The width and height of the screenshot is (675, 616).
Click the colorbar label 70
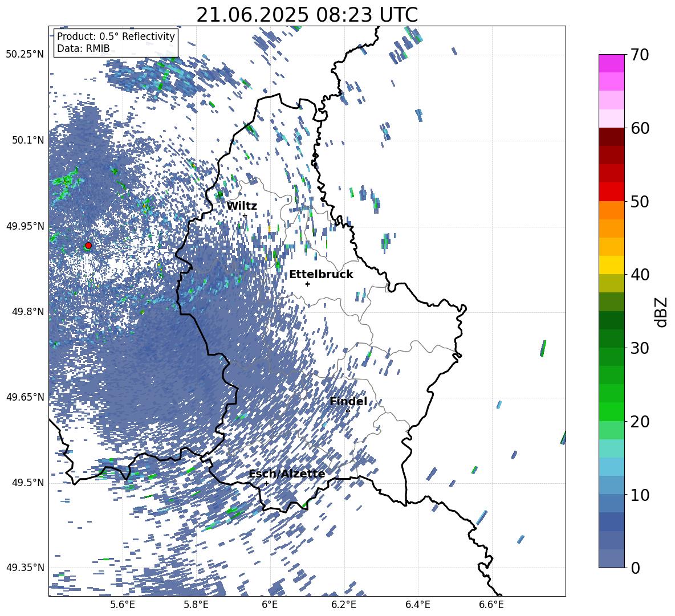(640, 55)
